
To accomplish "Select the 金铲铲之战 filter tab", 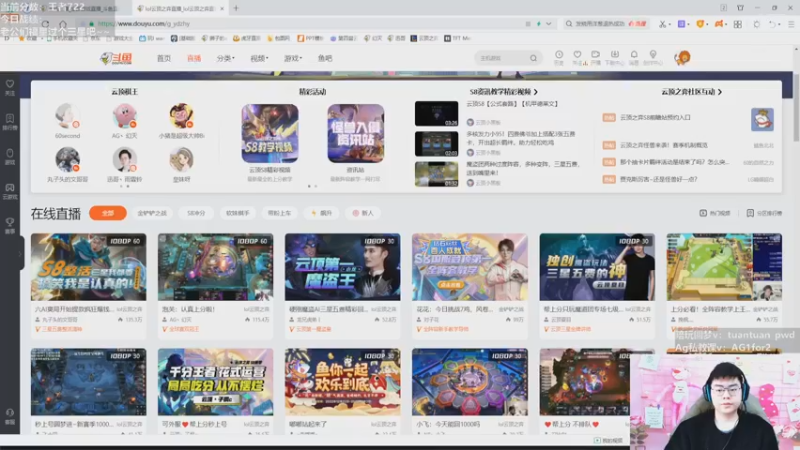I will coord(152,213).
